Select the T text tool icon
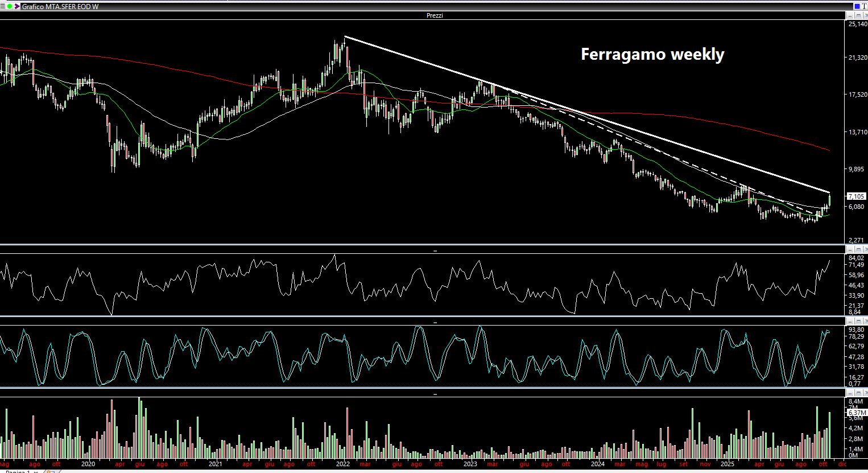The width and height of the screenshot is (868, 473). (x=864, y=6)
